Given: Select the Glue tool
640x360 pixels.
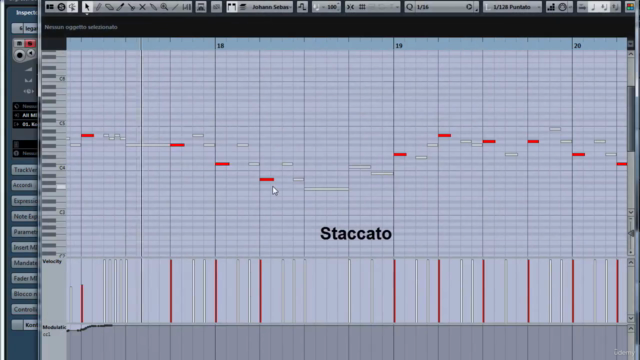Looking at the screenshot, I should coord(153,7).
